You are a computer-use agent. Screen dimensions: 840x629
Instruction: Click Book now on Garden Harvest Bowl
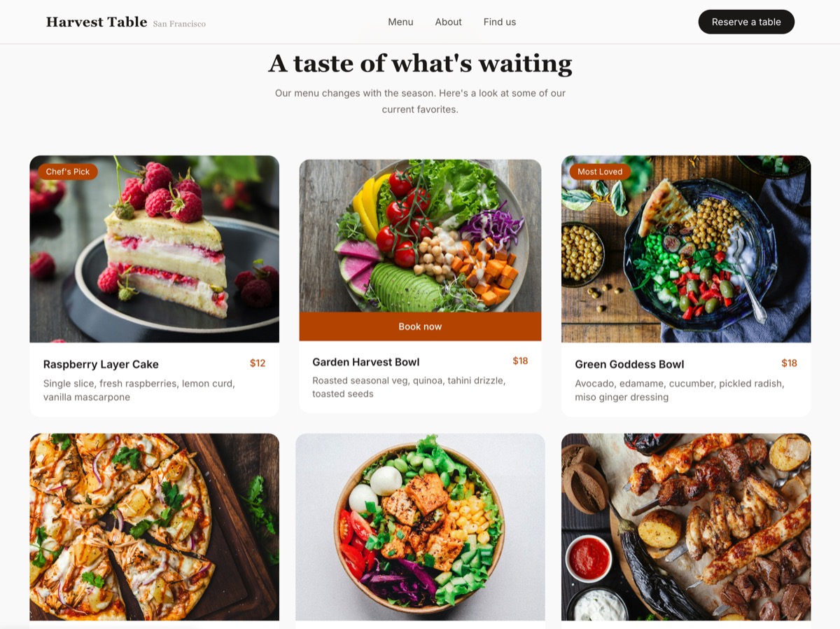(420, 326)
